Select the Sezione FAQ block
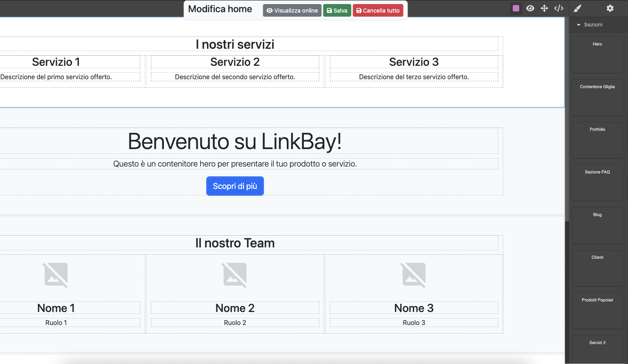628x364 pixels. (597, 183)
